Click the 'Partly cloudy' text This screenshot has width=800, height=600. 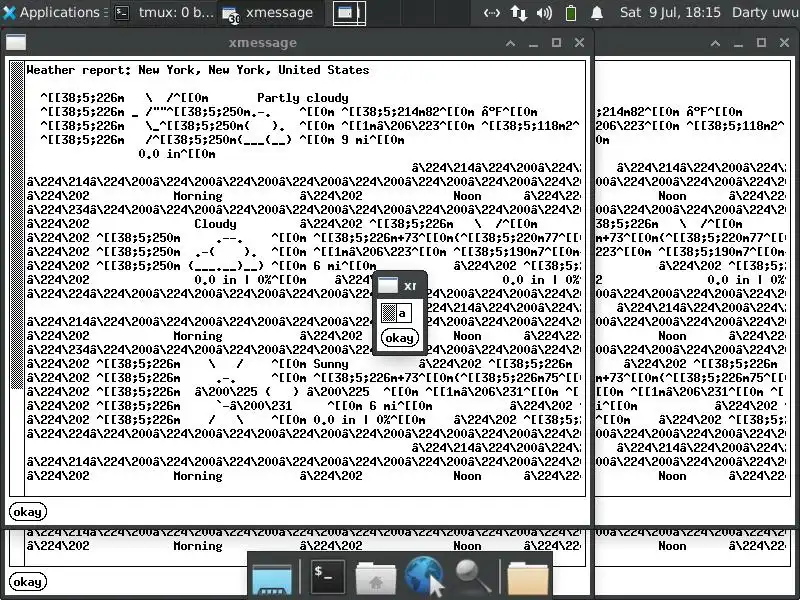[303, 97]
